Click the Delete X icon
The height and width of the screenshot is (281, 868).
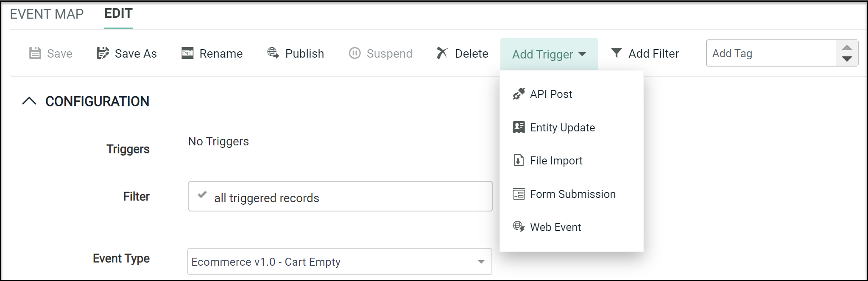[442, 53]
